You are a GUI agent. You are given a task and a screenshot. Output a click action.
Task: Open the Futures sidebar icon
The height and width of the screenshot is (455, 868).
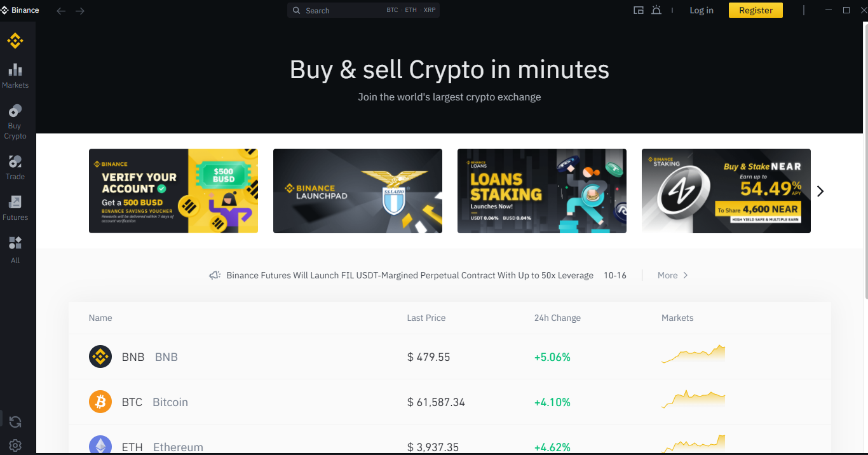tap(15, 208)
